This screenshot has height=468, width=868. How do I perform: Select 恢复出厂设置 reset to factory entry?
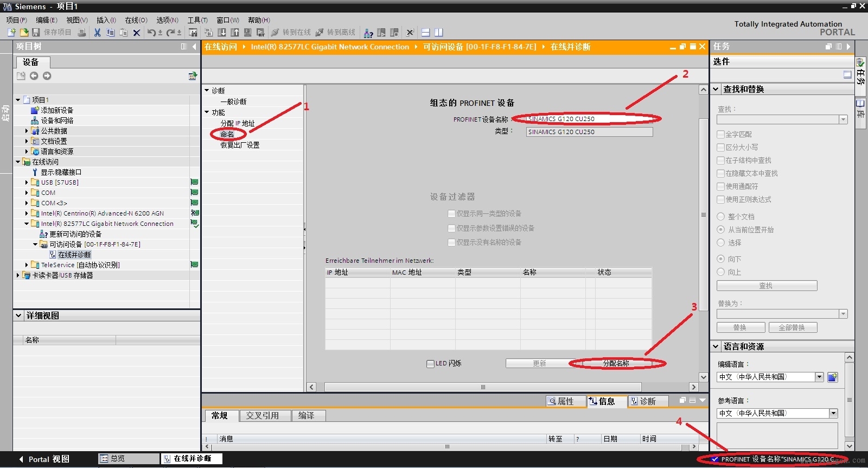(x=240, y=145)
